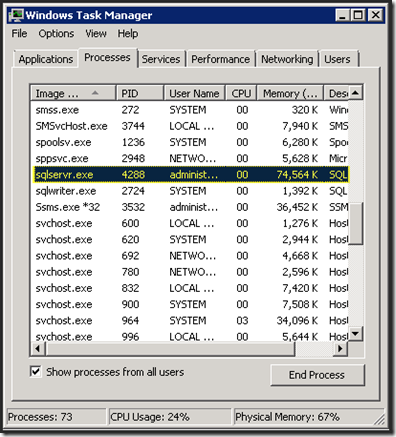
Task: Click the CPU 03 value
Action: click(242, 321)
